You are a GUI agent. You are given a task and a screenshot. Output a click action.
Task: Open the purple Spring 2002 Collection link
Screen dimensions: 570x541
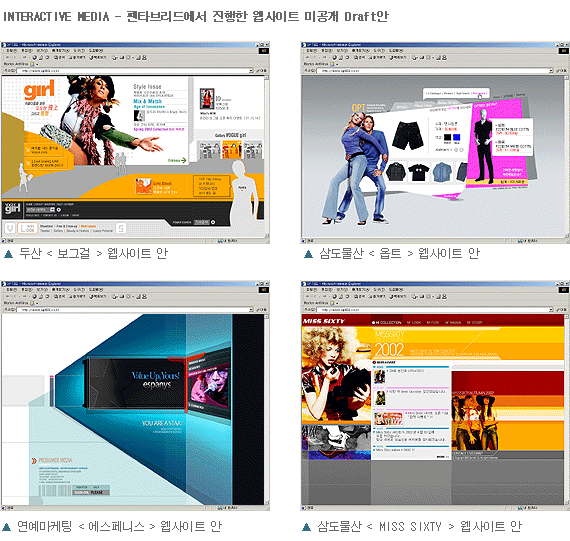coord(158,129)
